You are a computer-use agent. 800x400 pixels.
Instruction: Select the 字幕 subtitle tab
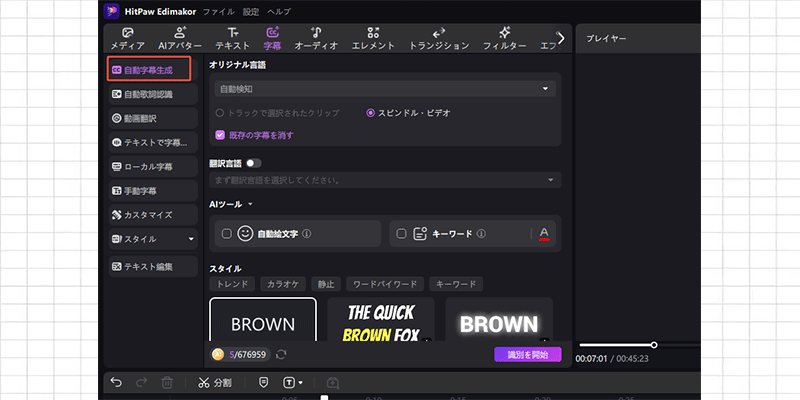(272, 39)
